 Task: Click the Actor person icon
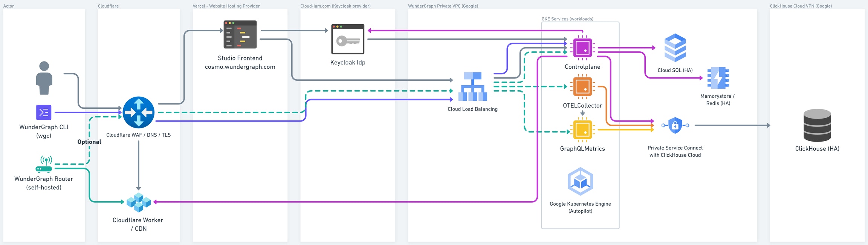[44, 78]
